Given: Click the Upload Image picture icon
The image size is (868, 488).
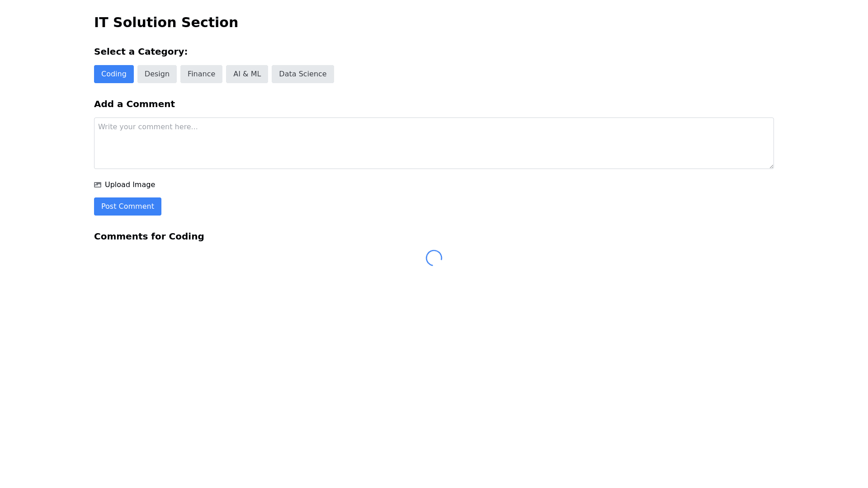Looking at the screenshot, I should click(x=98, y=185).
